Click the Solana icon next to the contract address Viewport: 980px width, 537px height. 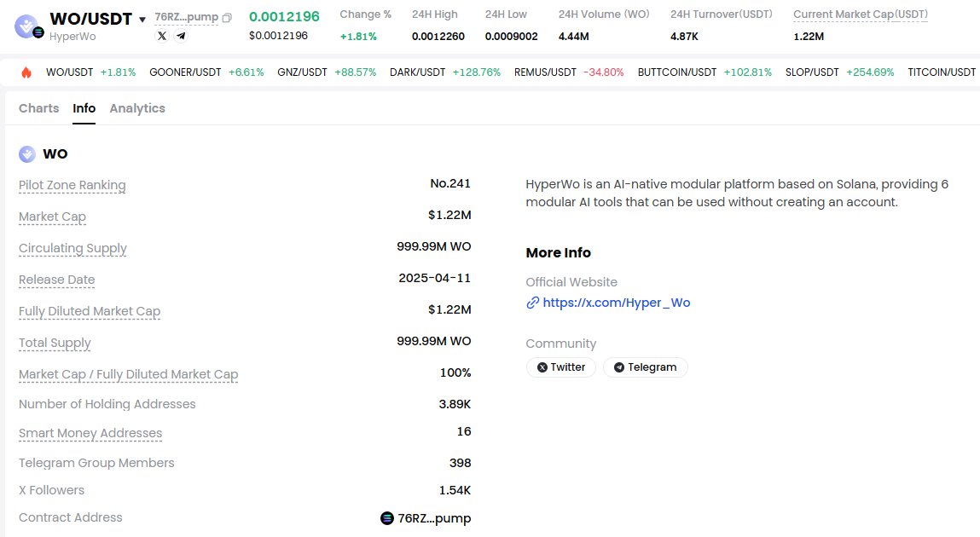coord(386,517)
